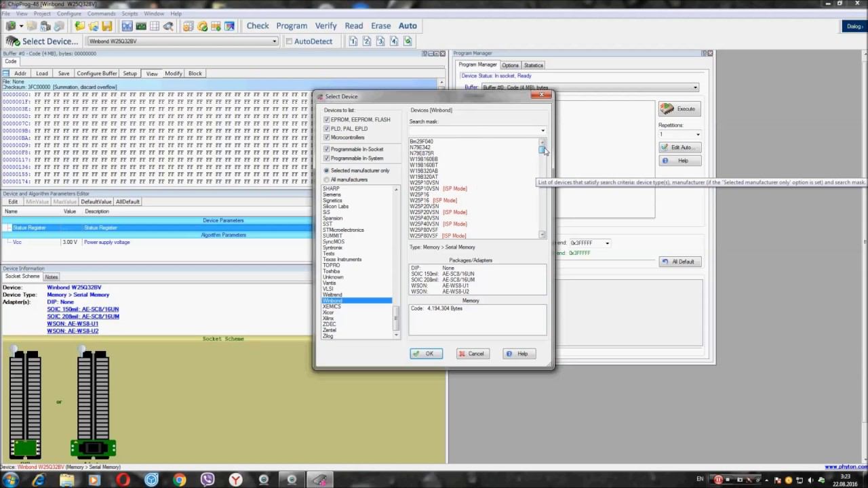
Task: Toggle Programmable In-Socket checkbox
Action: click(x=326, y=149)
